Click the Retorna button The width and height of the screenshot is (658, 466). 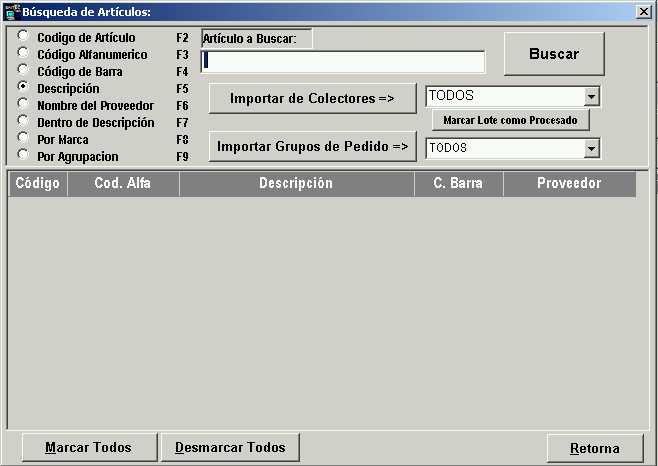594,448
